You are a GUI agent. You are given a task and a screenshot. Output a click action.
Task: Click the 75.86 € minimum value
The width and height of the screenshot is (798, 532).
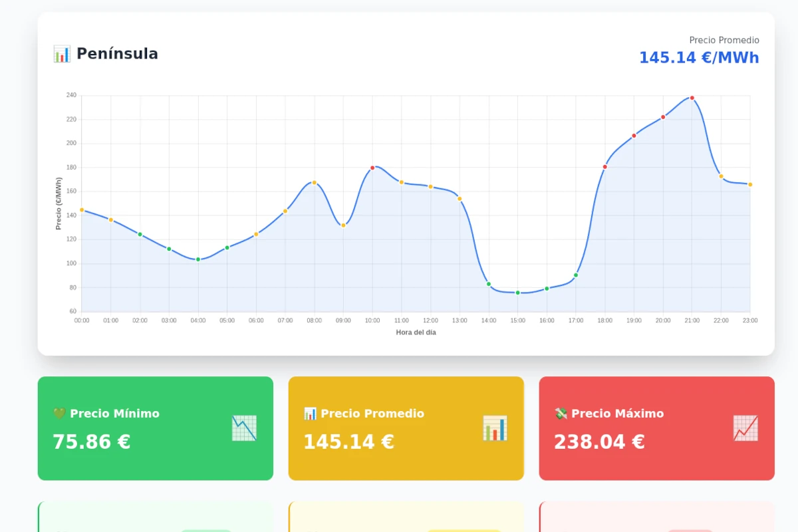[x=91, y=442]
